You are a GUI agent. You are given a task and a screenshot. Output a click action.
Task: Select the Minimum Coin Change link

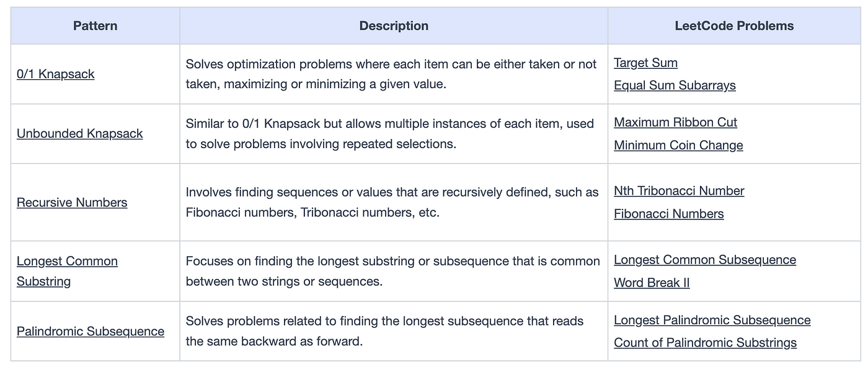tap(678, 145)
